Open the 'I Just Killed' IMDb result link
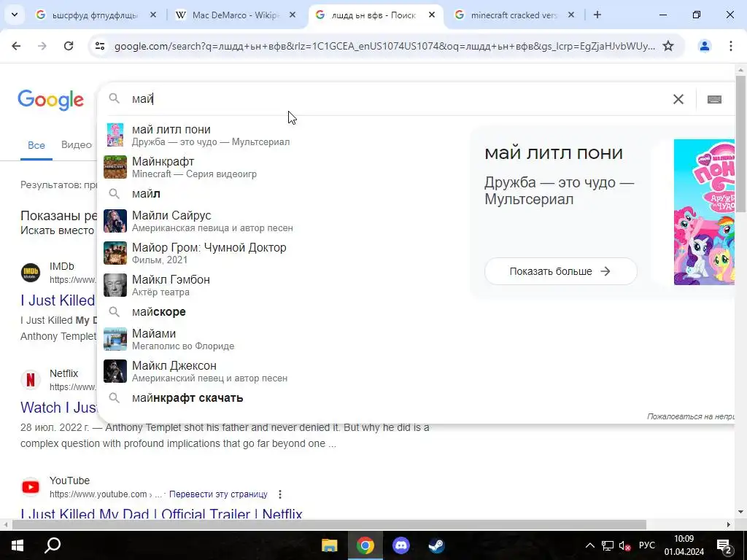Screen dimensions: 747x560 pos(58,300)
